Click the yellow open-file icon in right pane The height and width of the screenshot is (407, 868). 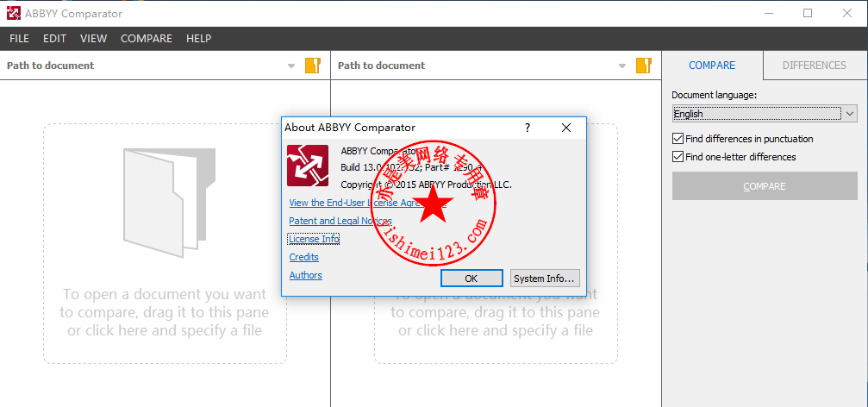tap(643, 66)
